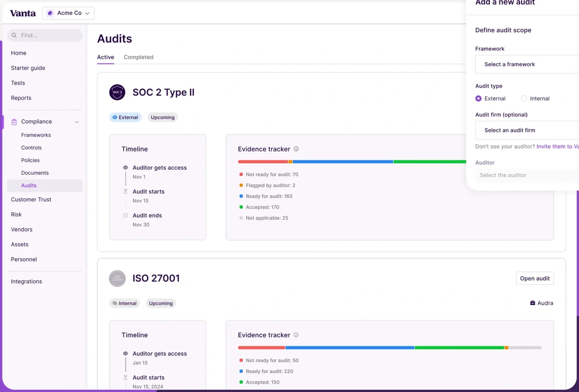Click the Audra briefcase icon
This screenshot has width=579, height=392.
click(533, 303)
